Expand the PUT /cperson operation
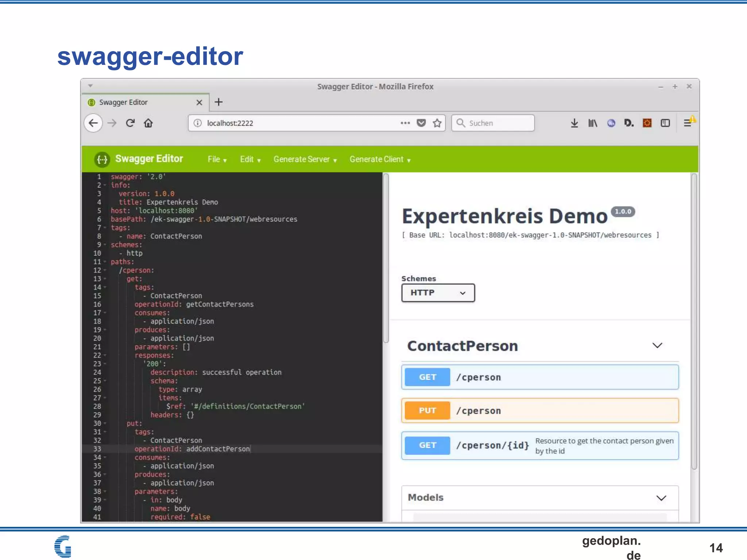747x560 pixels. point(540,411)
